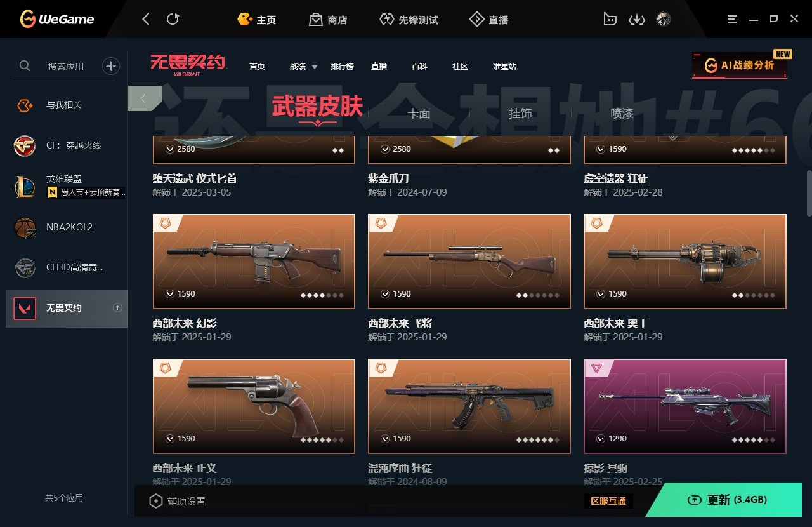Collapse the panel using left chevron tab
812x527 pixels.
click(144, 98)
